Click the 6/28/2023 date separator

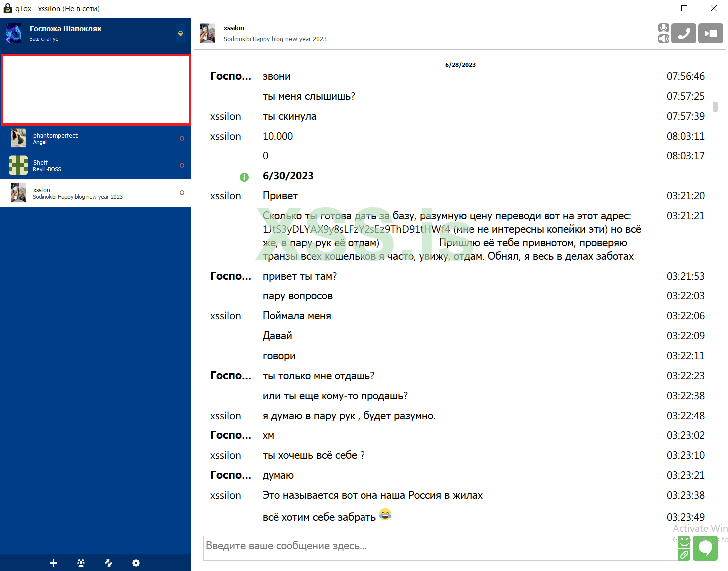pyautogui.click(x=460, y=65)
